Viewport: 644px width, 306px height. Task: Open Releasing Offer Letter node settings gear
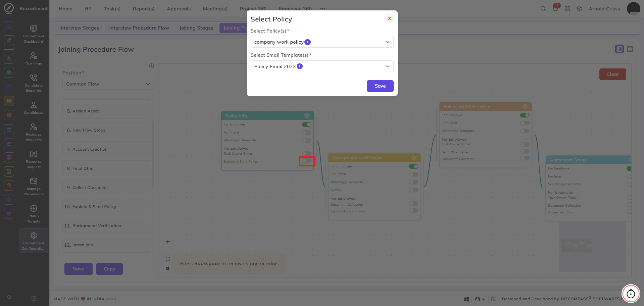pos(525,106)
